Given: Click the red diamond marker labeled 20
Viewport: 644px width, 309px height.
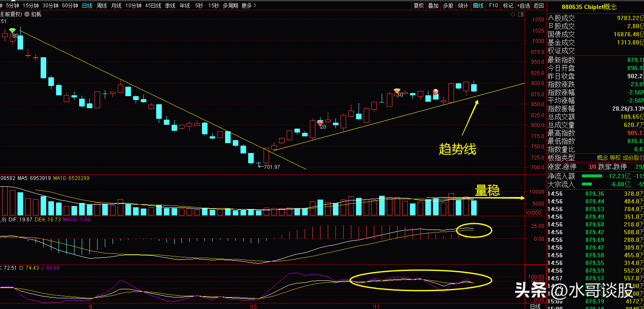Looking at the screenshot, I should tap(320, 123).
